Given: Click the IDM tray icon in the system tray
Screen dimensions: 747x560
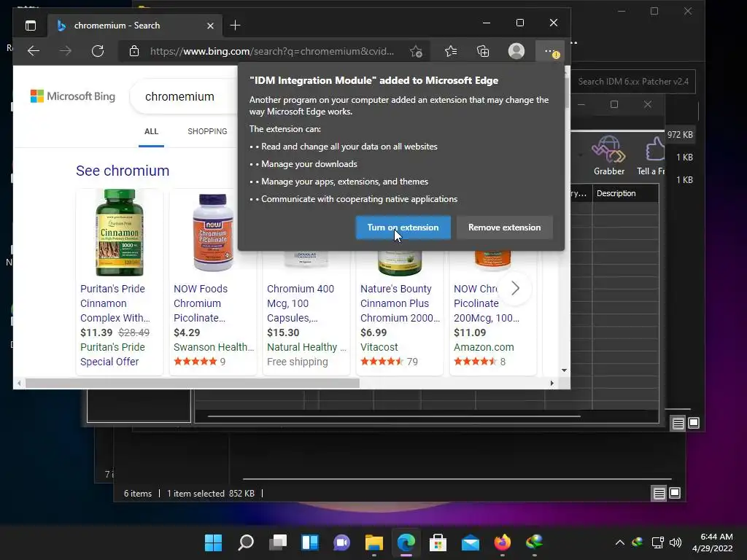Looking at the screenshot, I should point(638,542).
